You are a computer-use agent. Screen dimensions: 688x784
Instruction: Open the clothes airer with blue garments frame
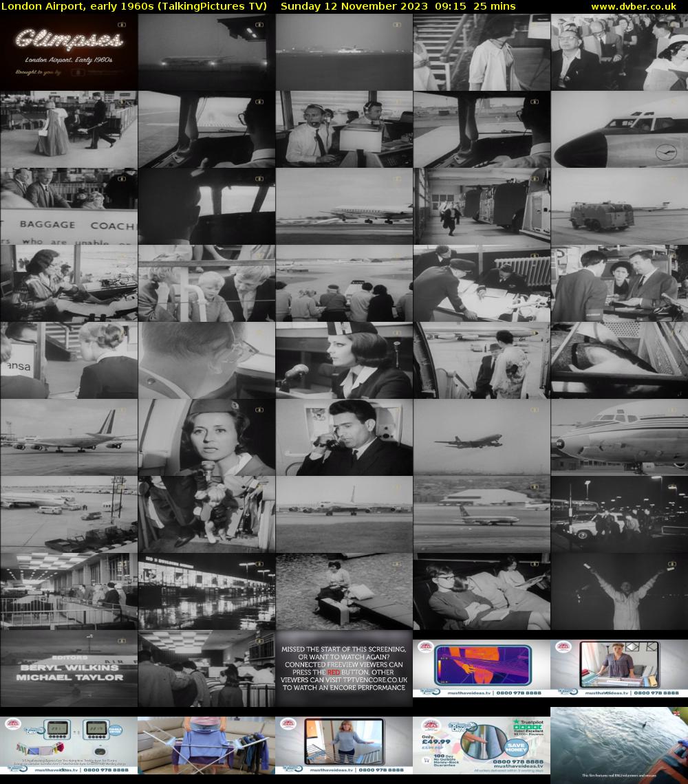click(206, 745)
